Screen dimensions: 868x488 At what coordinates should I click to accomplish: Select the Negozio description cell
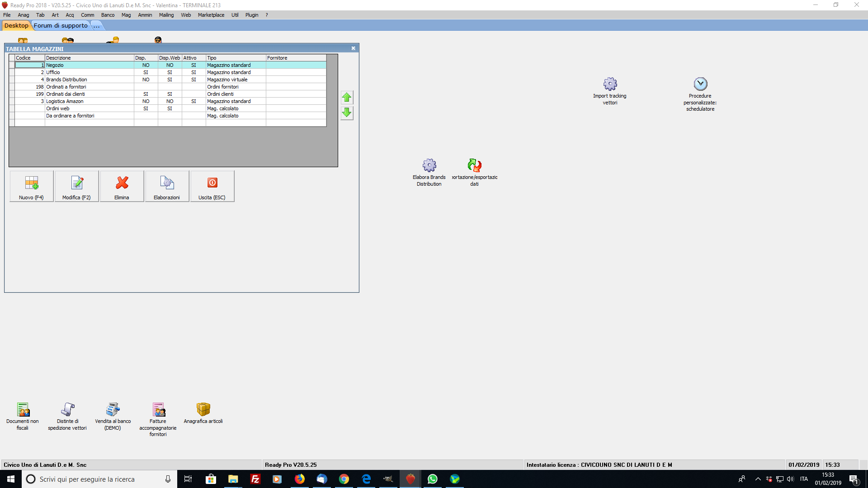[x=90, y=65]
